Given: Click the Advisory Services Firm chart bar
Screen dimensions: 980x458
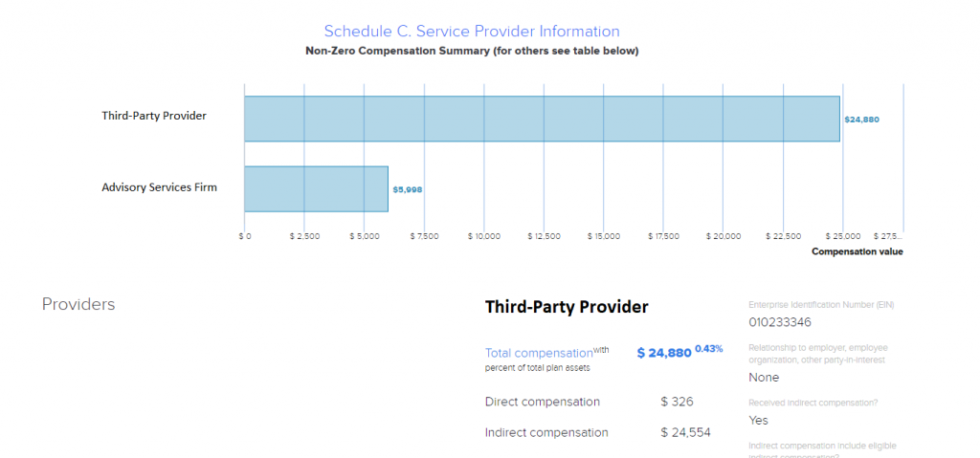Looking at the screenshot, I should point(316,188).
